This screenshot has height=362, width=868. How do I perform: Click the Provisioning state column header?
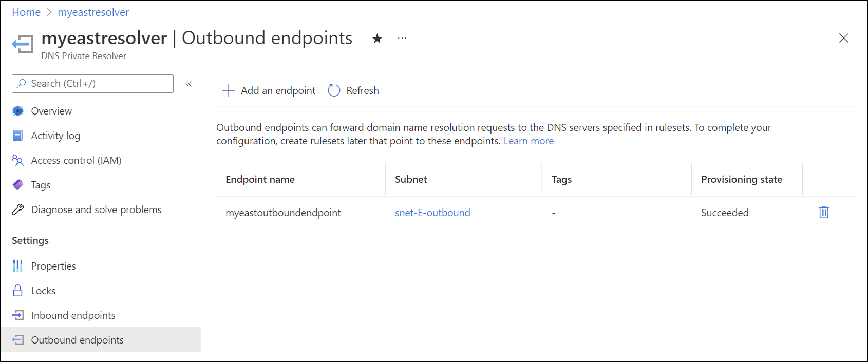[x=741, y=179]
